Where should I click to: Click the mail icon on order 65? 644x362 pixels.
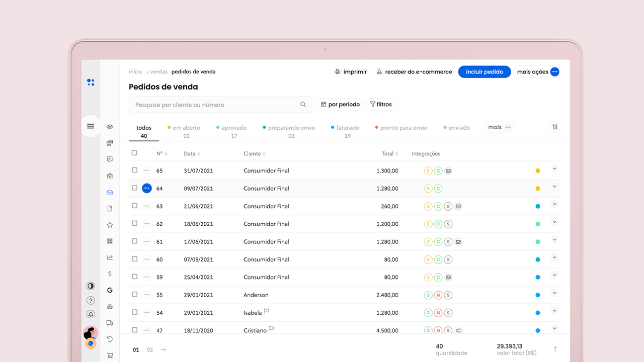448,171
